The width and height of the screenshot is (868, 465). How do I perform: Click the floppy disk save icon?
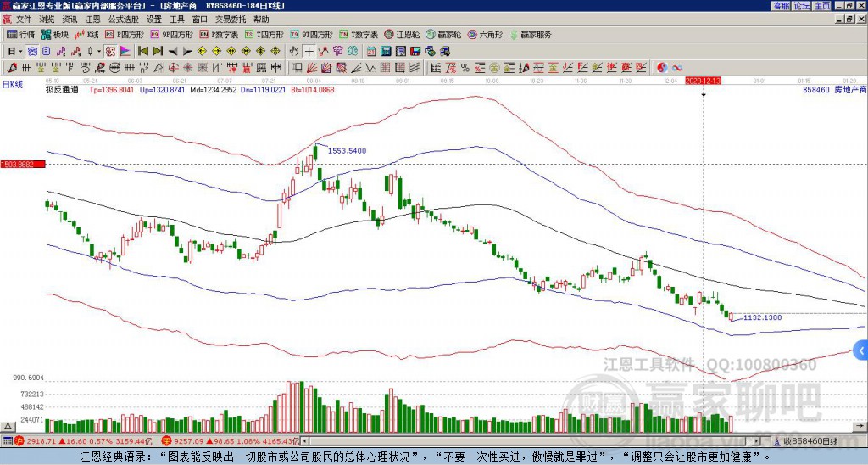pos(415,52)
